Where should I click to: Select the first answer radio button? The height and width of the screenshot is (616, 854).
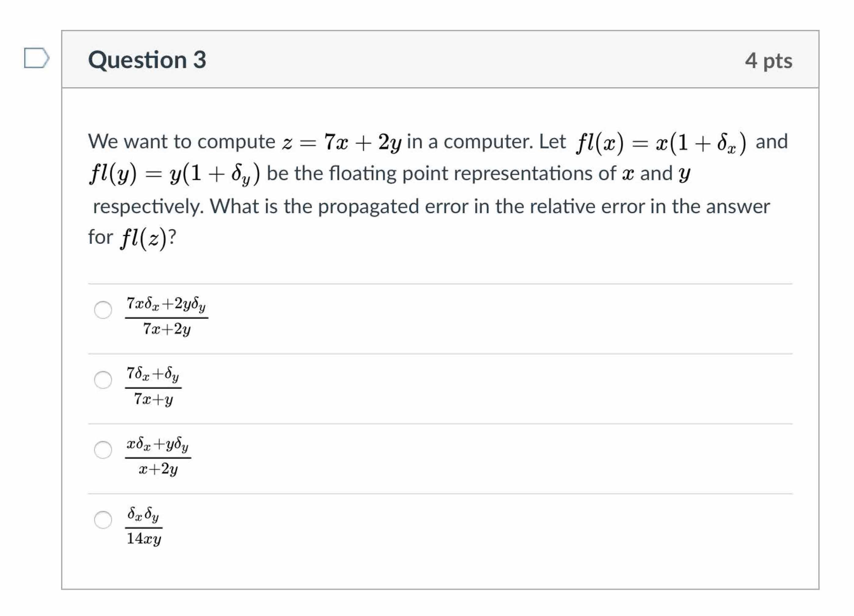(103, 310)
